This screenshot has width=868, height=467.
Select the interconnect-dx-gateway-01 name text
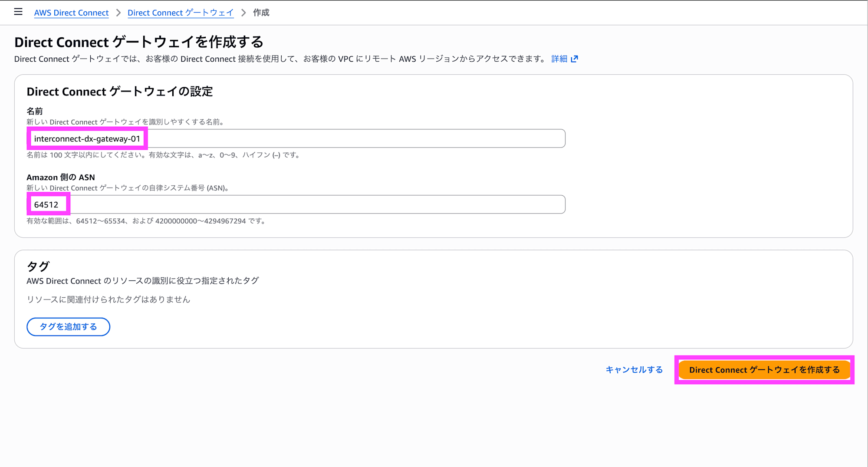point(87,138)
